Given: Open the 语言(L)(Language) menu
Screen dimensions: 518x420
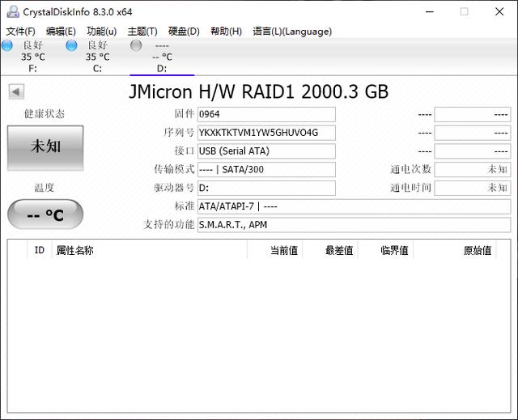Looking at the screenshot, I should coord(292,32).
